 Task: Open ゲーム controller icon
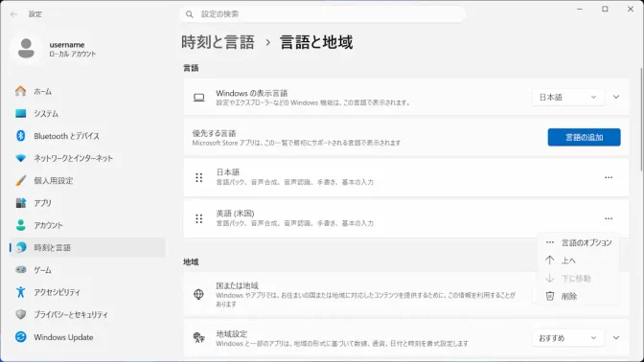(x=20, y=270)
